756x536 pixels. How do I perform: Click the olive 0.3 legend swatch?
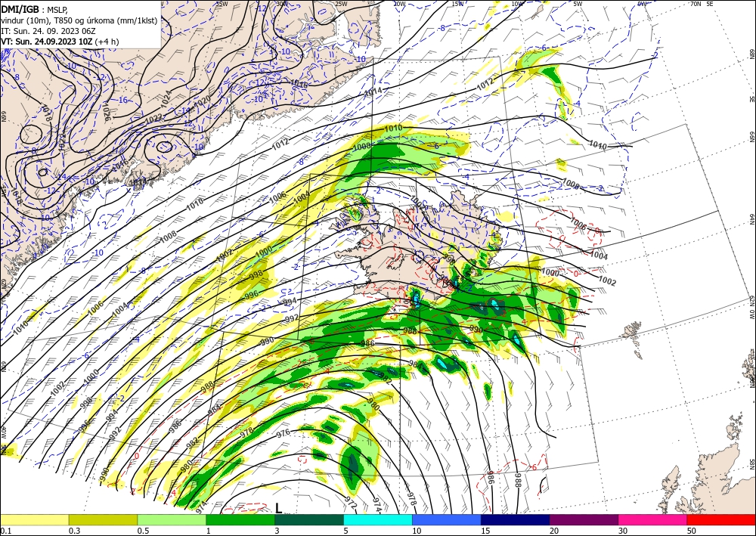103,519
